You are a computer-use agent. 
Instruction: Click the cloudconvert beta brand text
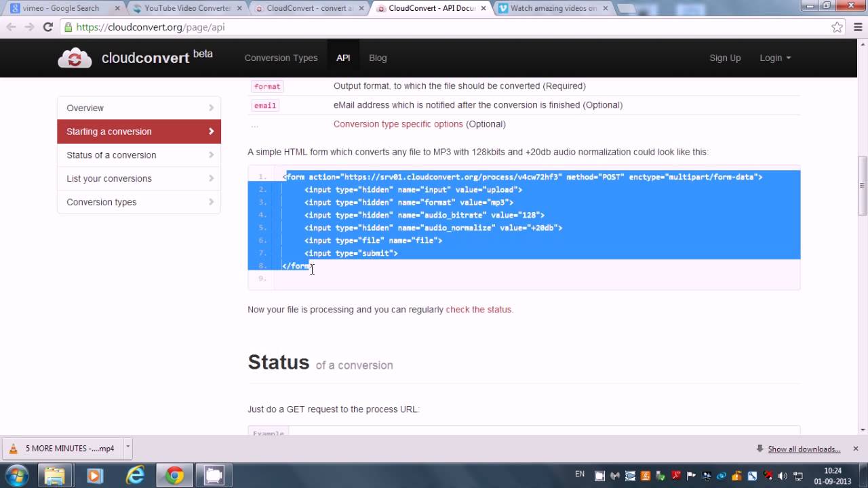(157, 57)
